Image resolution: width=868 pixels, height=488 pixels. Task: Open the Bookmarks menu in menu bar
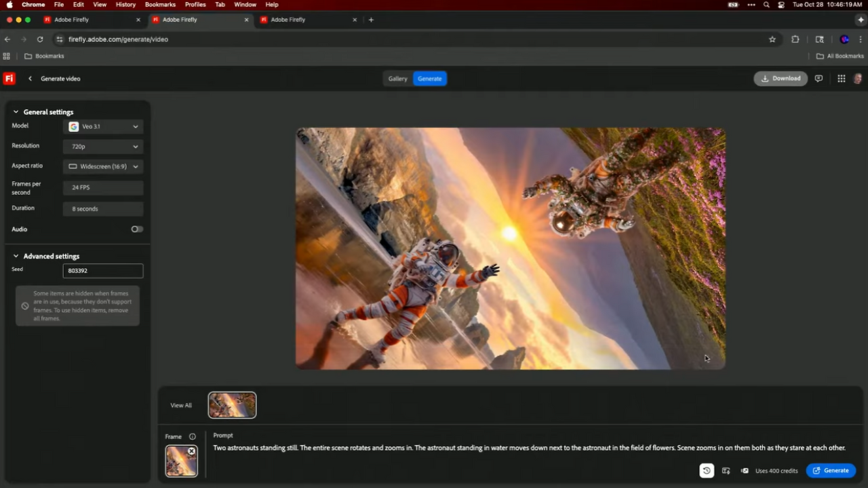click(160, 5)
